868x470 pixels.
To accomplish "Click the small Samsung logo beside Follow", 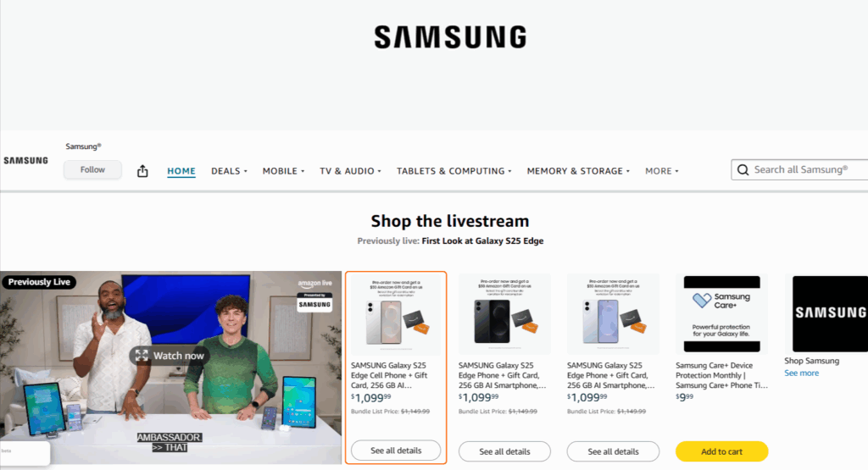I will [x=26, y=160].
